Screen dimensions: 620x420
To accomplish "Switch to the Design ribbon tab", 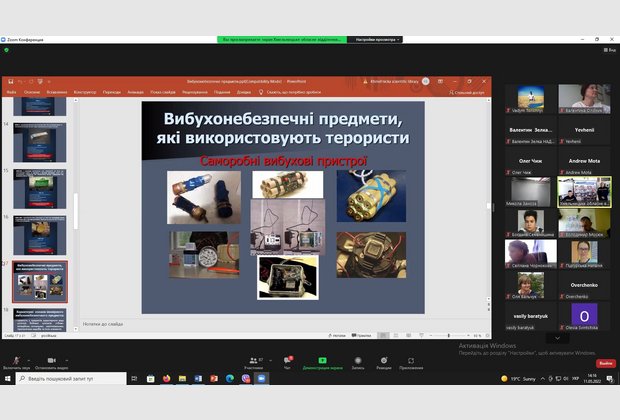I will coord(85,91).
